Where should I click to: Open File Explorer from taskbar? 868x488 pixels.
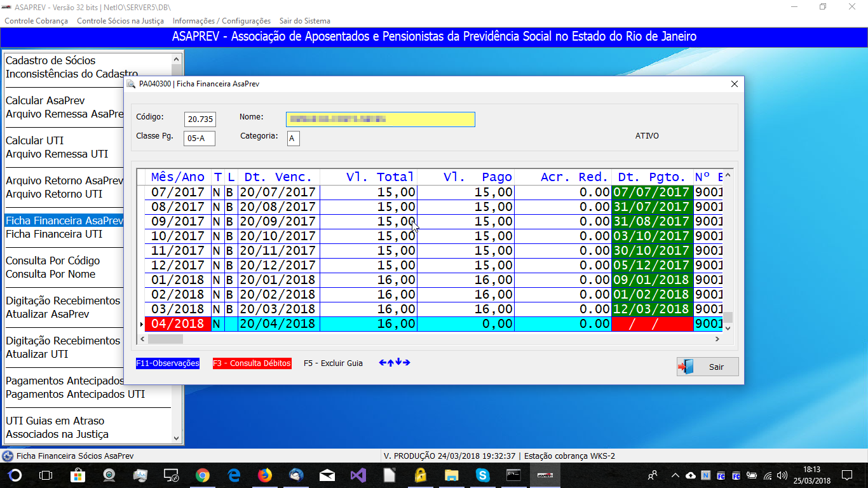coord(451,475)
